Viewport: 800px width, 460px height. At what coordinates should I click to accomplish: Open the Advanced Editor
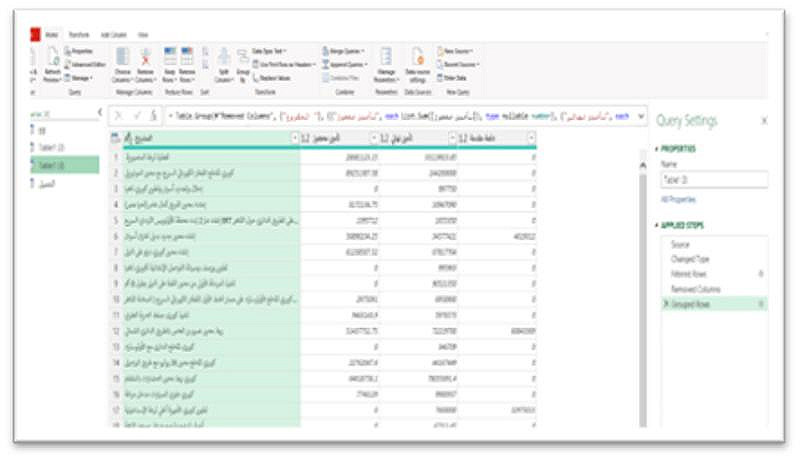pos(85,65)
